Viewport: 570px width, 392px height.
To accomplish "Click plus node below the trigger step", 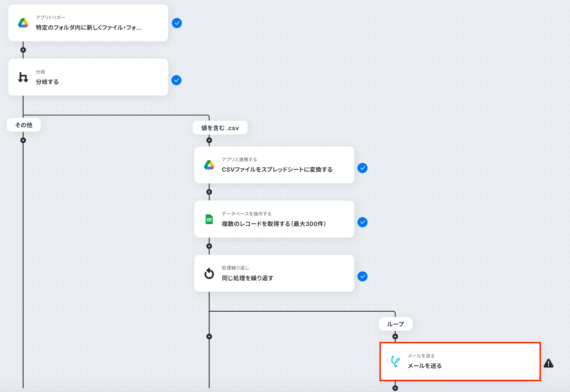I will tap(23, 50).
